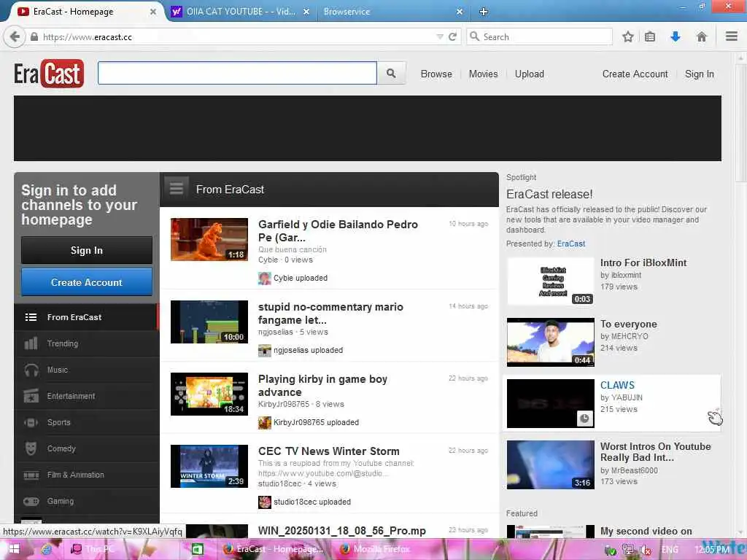The width and height of the screenshot is (747, 560).
Task: Open Mozilla Firefox taskbar window
Action: pyautogui.click(x=376, y=550)
